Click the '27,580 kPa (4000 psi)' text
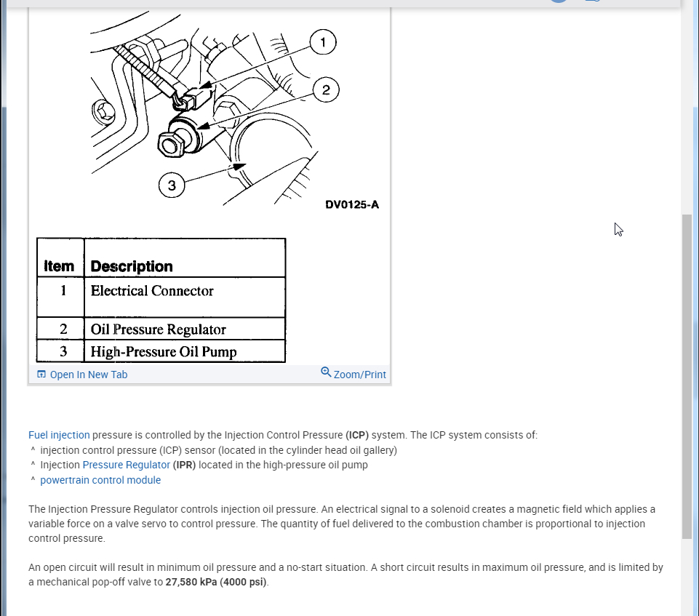The width and height of the screenshot is (699, 616). coord(216,582)
